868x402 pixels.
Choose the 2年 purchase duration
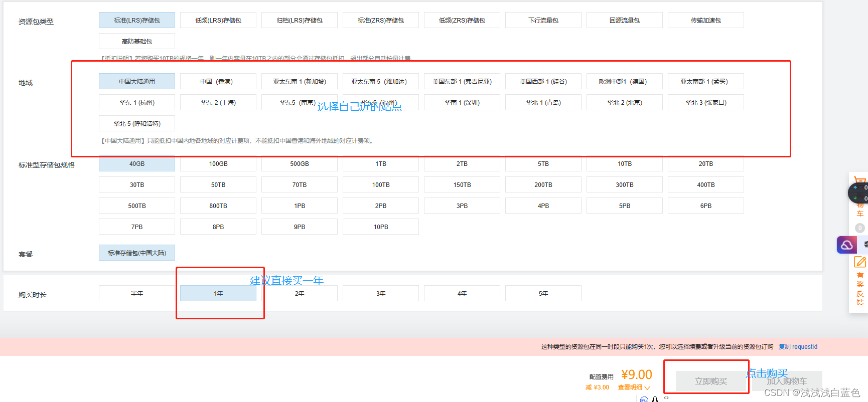click(300, 294)
